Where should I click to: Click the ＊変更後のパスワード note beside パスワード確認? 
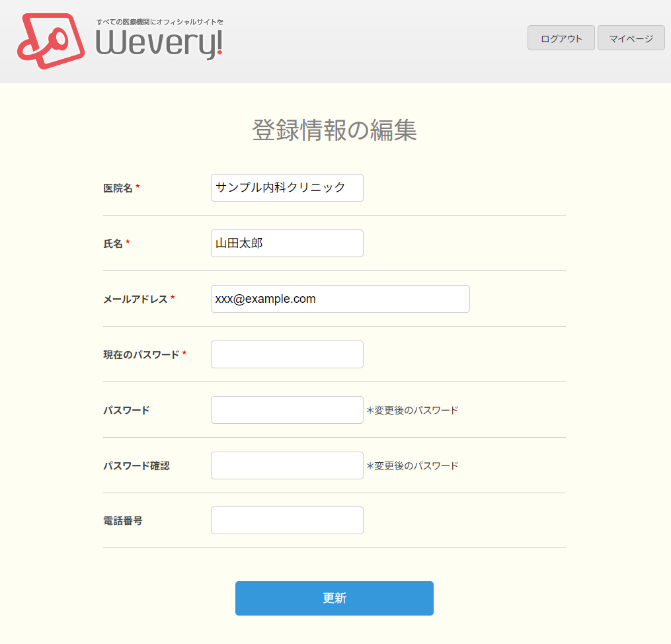[412, 465]
